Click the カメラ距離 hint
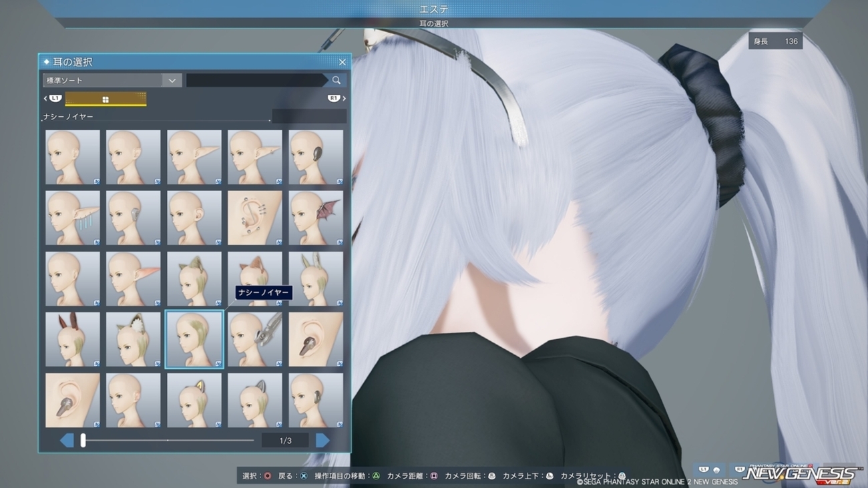 coord(413,476)
